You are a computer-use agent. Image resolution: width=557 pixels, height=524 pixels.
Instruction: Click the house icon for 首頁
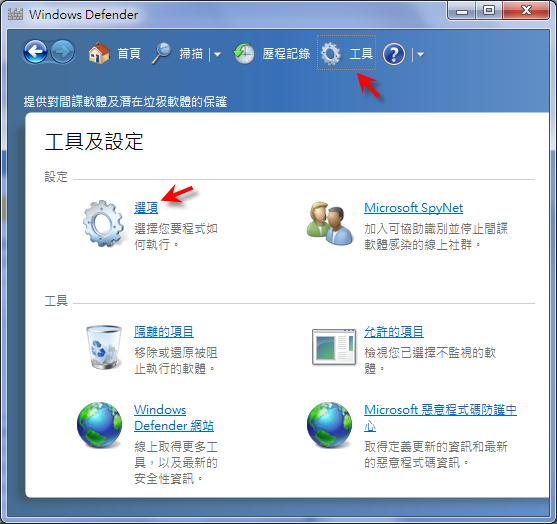click(x=99, y=53)
